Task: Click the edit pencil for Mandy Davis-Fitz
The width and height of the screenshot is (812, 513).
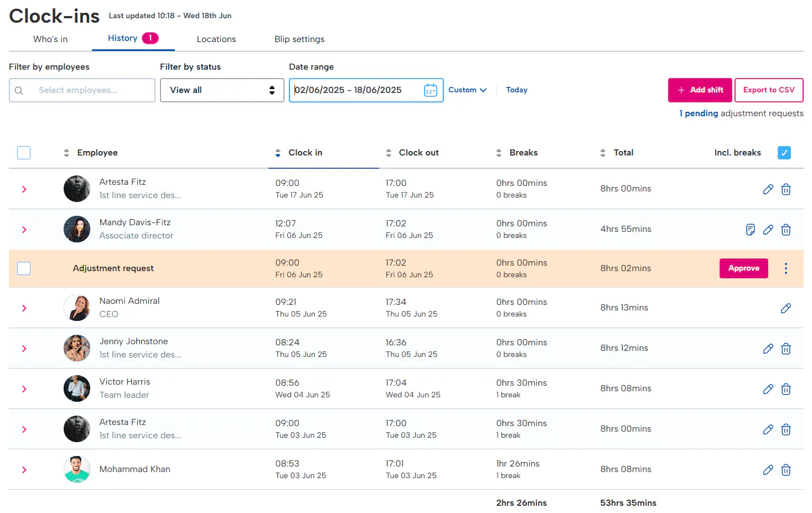Action: [x=768, y=230]
